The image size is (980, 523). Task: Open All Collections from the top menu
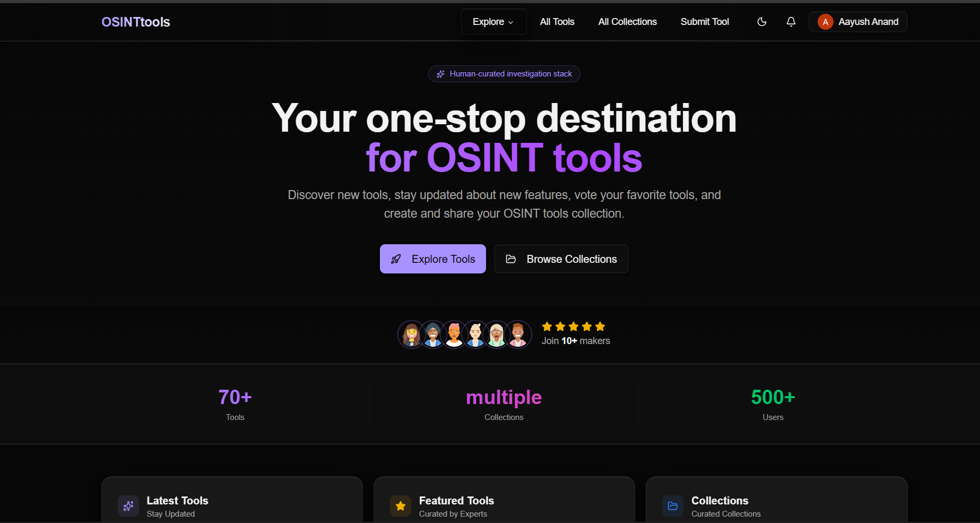click(627, 22)
